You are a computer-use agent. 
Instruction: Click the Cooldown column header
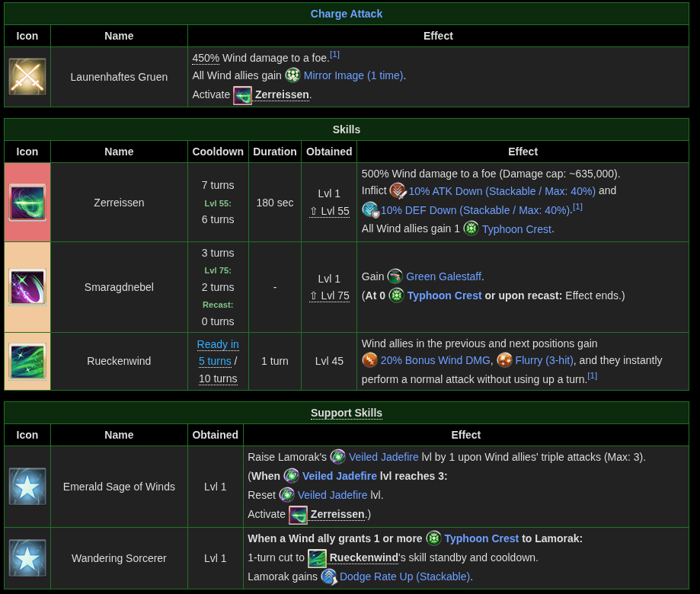tap(218, 152)
